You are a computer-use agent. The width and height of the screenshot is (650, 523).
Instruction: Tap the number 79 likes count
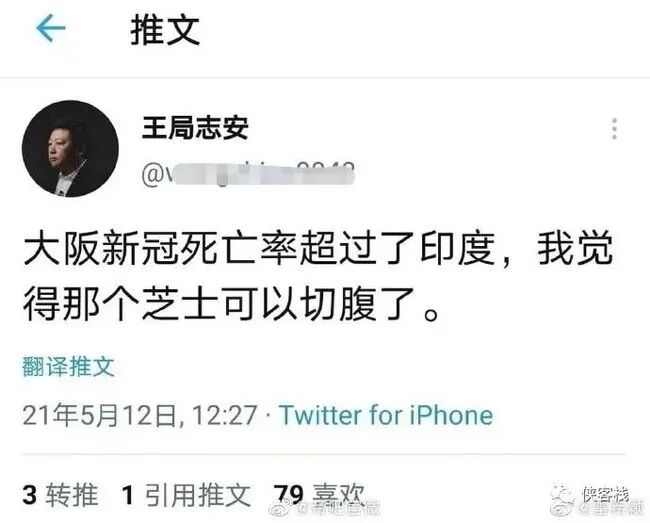(289, 494)
